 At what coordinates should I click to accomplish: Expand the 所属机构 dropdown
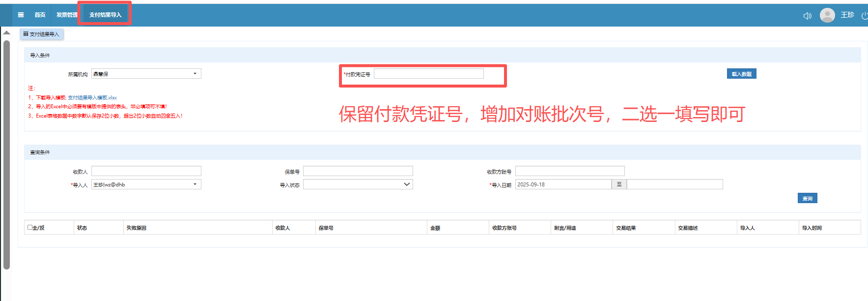(146, 74)
